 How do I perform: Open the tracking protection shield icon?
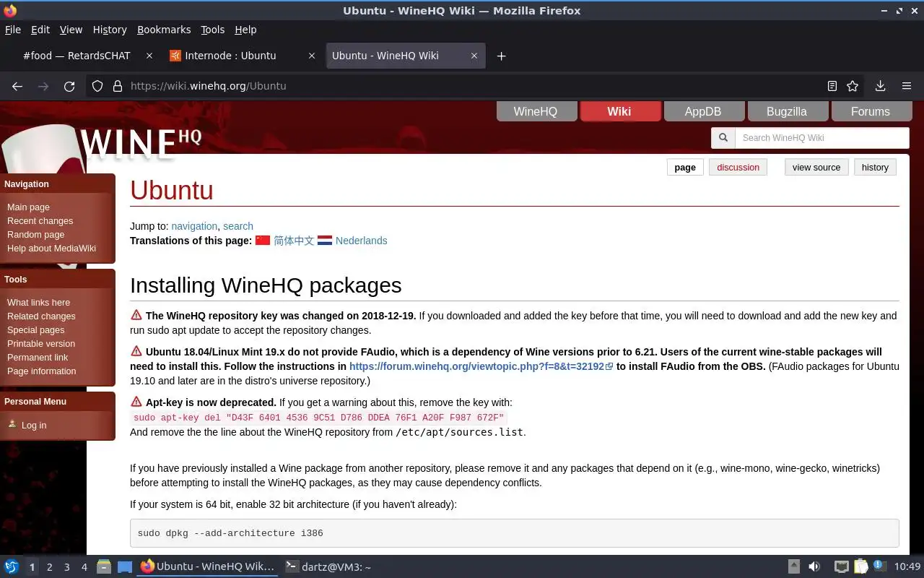[x=97, y=86]
